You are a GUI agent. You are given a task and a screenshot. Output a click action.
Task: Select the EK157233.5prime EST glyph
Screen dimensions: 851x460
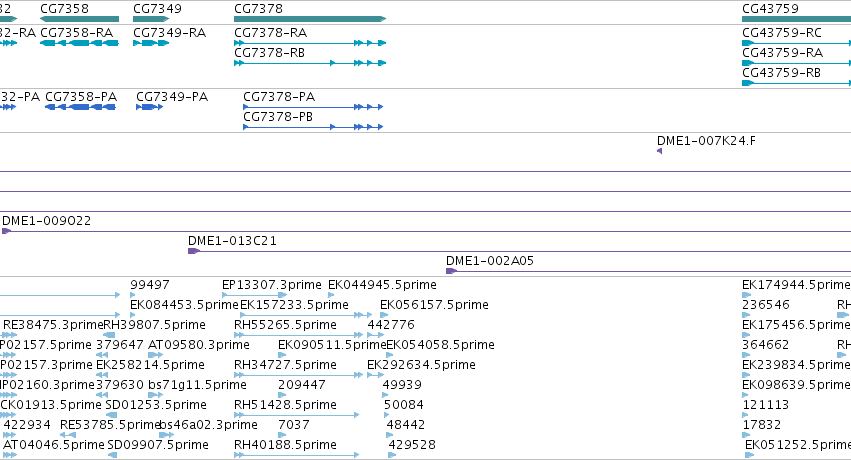(306, 315)
